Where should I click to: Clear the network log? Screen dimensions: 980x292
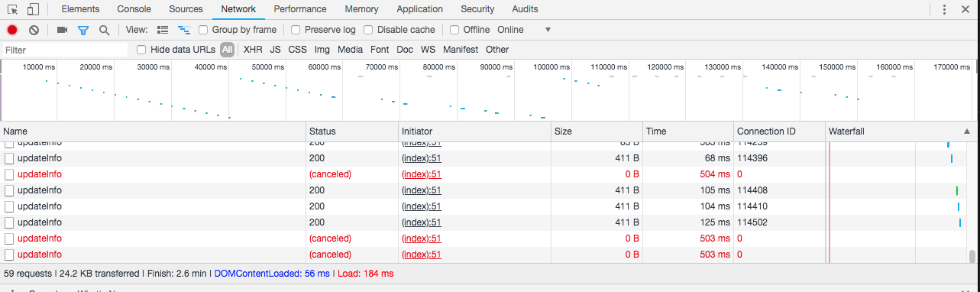click(x=34, y=30)
